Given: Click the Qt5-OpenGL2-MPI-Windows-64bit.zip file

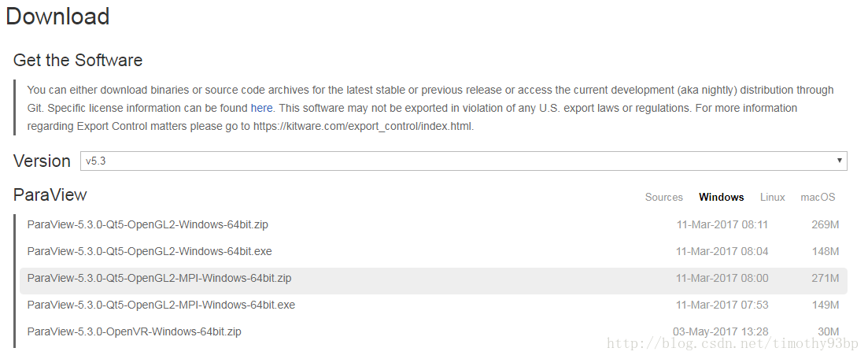Looking at the screenshot, I should pyautogui.click(x=159, y=278).
